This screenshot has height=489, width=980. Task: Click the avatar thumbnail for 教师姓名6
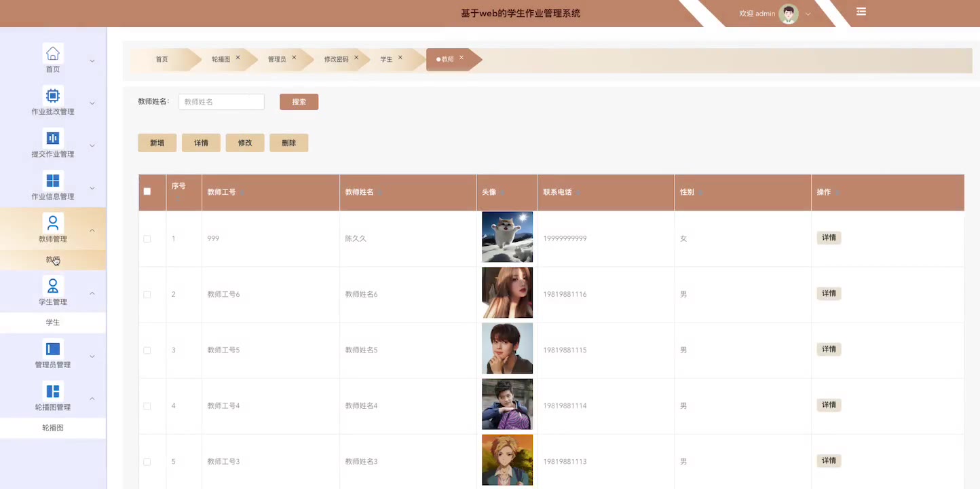point(507,293)
